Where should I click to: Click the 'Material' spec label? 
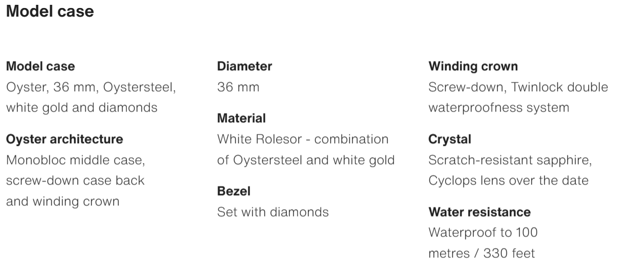[241, 118]
